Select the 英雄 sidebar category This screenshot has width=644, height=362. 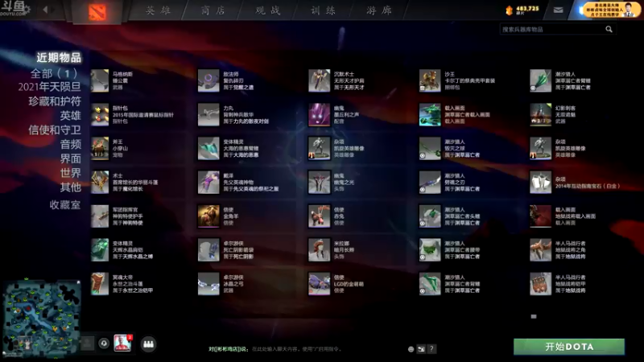[70, 115]
